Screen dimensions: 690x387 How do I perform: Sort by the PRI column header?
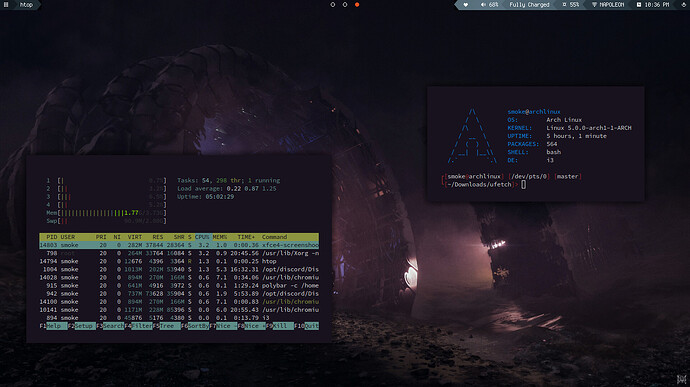101,237
